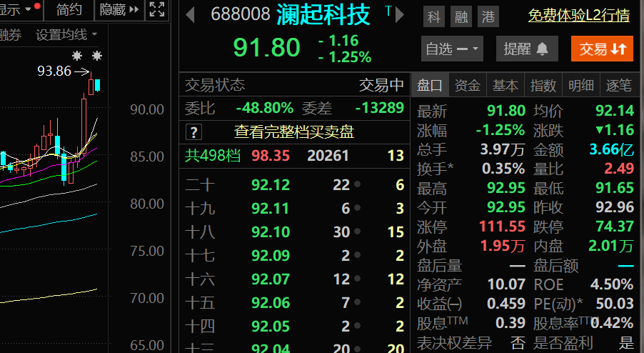Click dot icon in 92.05 row
The width and height of the screenshot is (644, 353).
(x=357, y=326)
